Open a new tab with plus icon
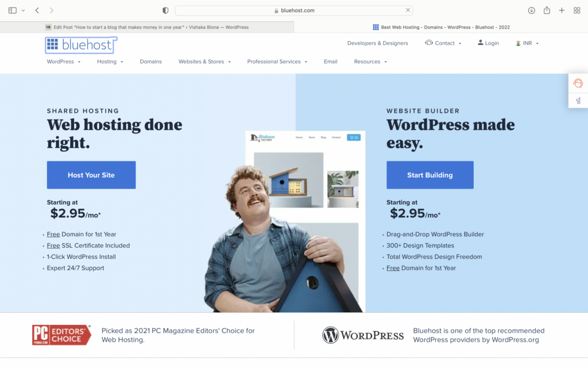The height and width of the screenshot is (368, 588). [562, 10]
